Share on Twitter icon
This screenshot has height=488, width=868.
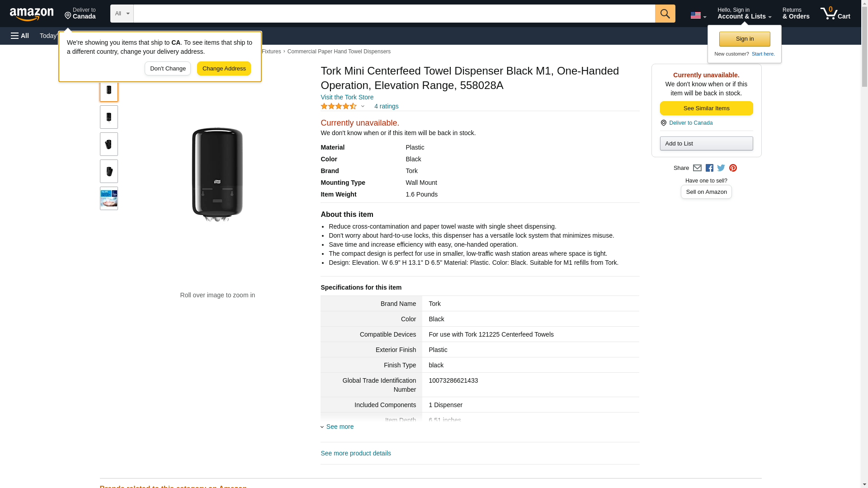(721, 168)
